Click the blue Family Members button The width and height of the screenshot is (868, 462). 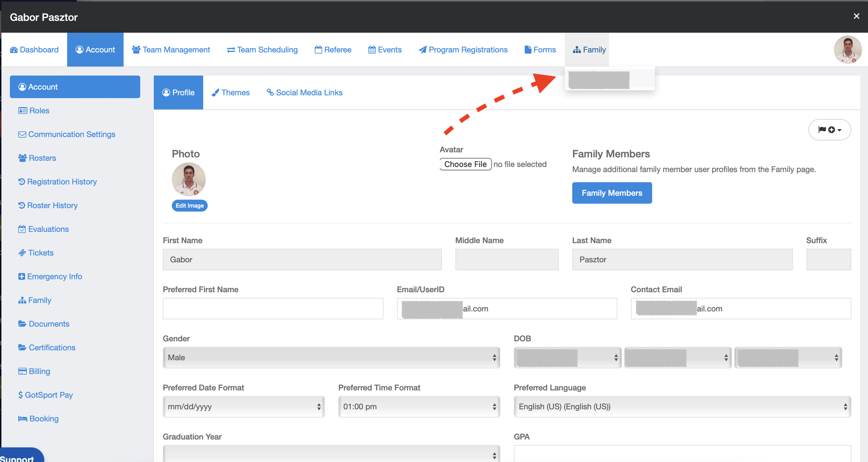(612, 193)
